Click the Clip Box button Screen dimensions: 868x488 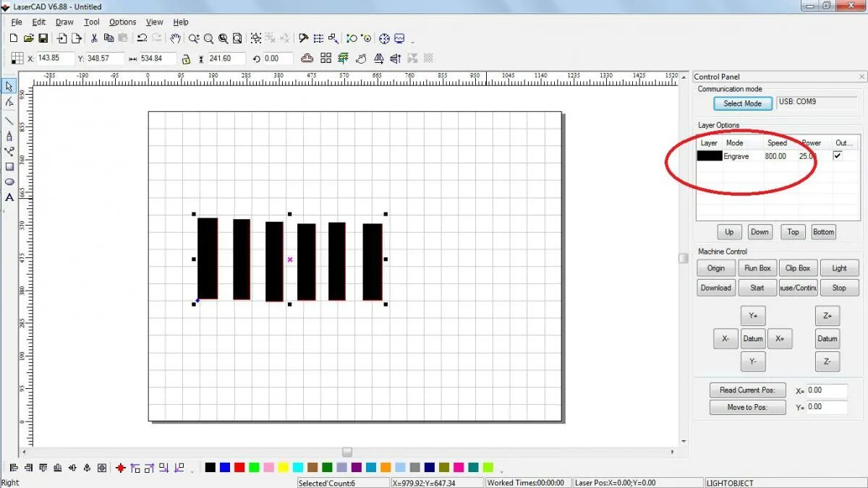(x=799, y=268)
